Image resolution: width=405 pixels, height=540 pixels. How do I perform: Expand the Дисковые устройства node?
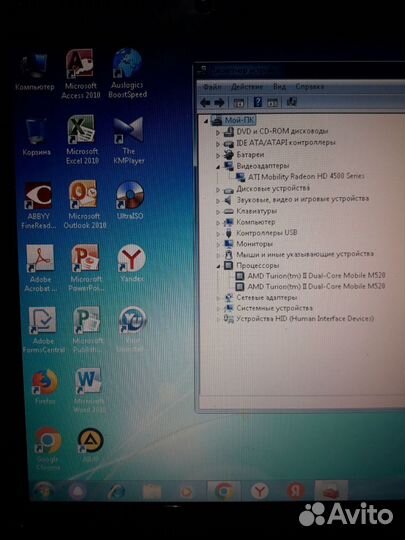point(218,189)
